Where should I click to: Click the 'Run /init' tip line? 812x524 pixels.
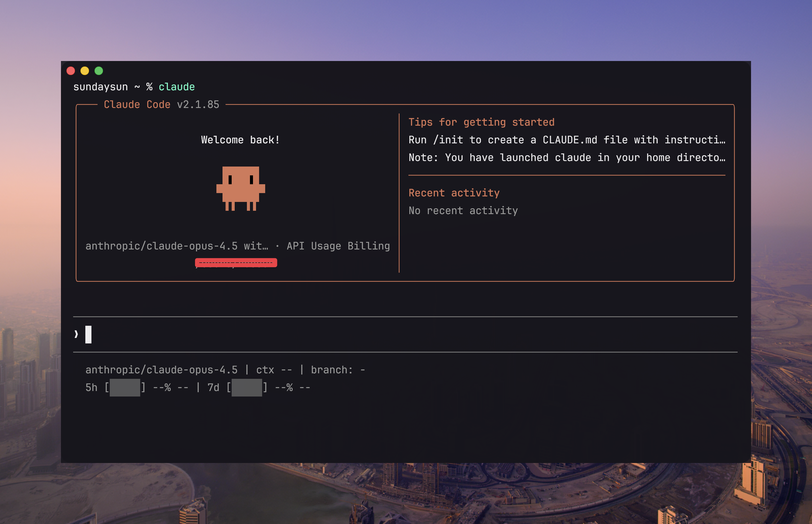coord(567,140)
